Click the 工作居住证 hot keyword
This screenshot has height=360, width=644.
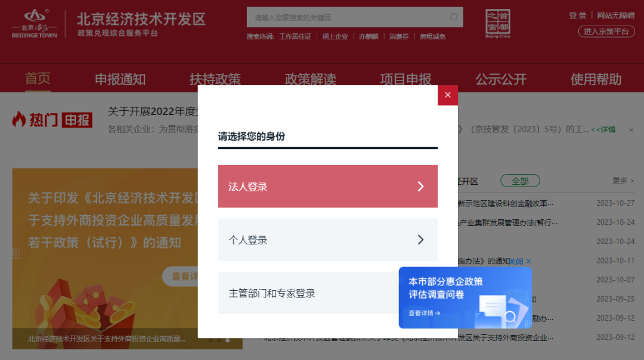(295, 36)
